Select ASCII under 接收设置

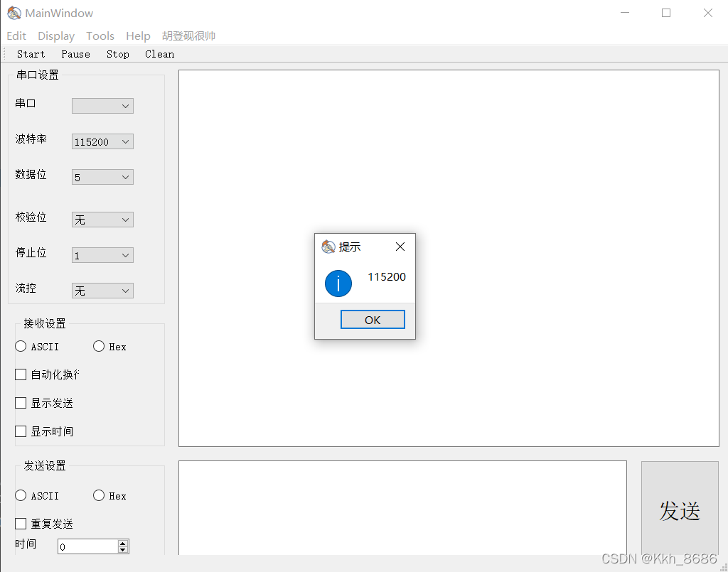[x=37, y=347]
